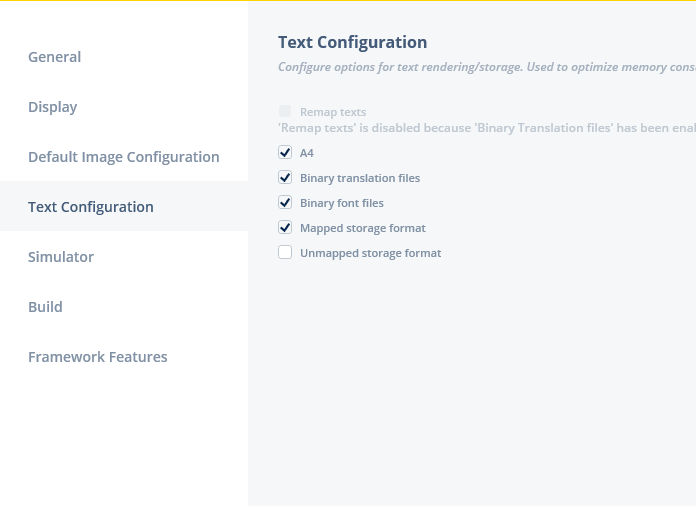
Task: Click the disabled Remap texts checkbox
Action: point(285,112)
